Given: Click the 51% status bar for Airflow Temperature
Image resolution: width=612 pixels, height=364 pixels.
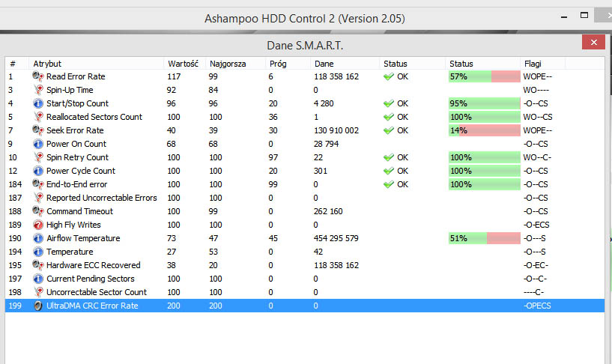Looking at the screenshot, I should [485, 238].
